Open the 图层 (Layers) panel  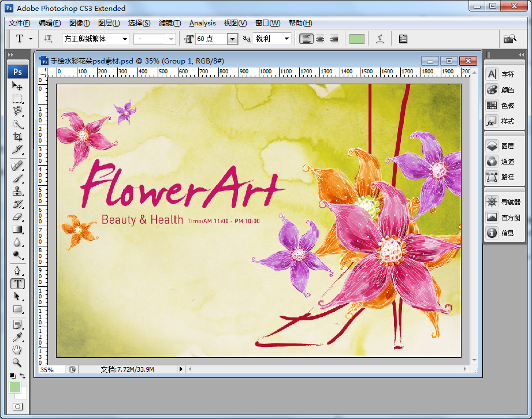pyautogui.click(x=501, y=146)
